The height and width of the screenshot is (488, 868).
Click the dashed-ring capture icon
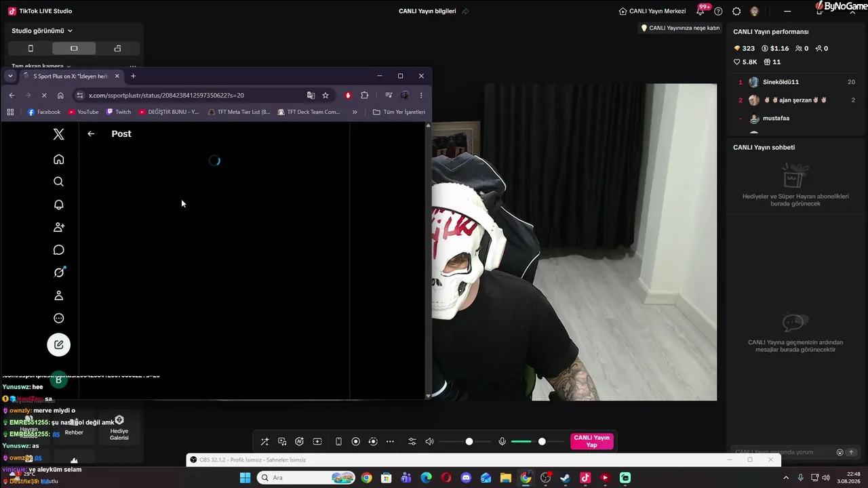click(x=372, y=442)
